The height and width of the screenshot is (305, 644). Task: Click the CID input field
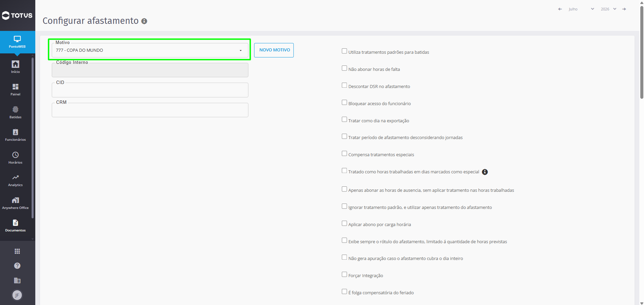coord(150,90)
